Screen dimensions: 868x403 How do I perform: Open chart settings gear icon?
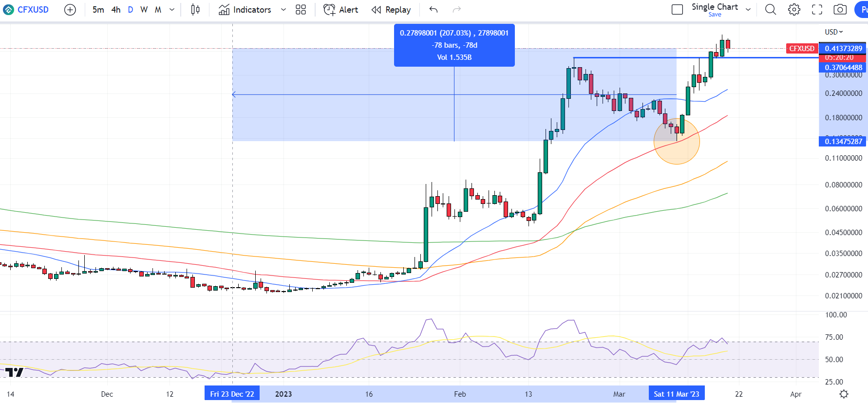coord(794,10)
